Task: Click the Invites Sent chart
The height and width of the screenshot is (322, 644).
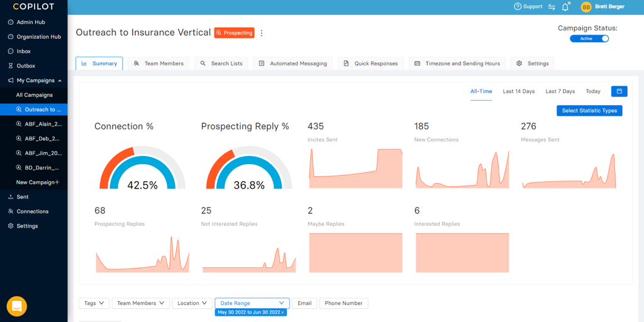Action: coord(356,169)
